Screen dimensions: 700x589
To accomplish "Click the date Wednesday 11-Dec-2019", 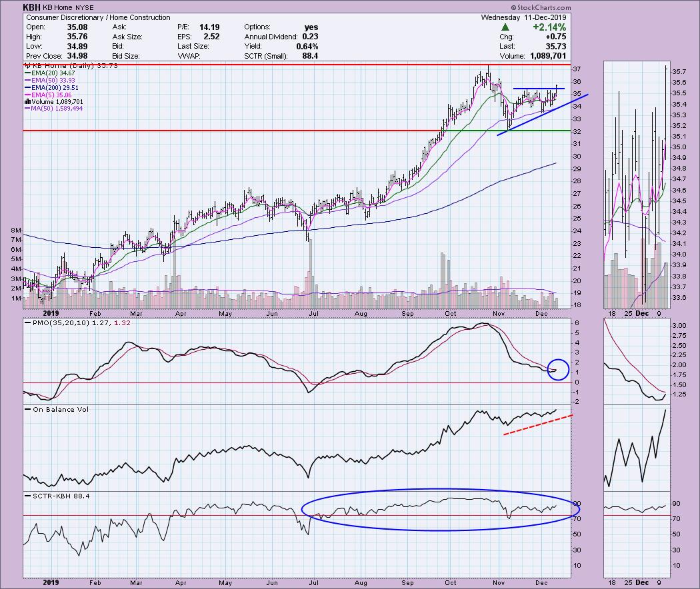I will [x=523, y=17].
